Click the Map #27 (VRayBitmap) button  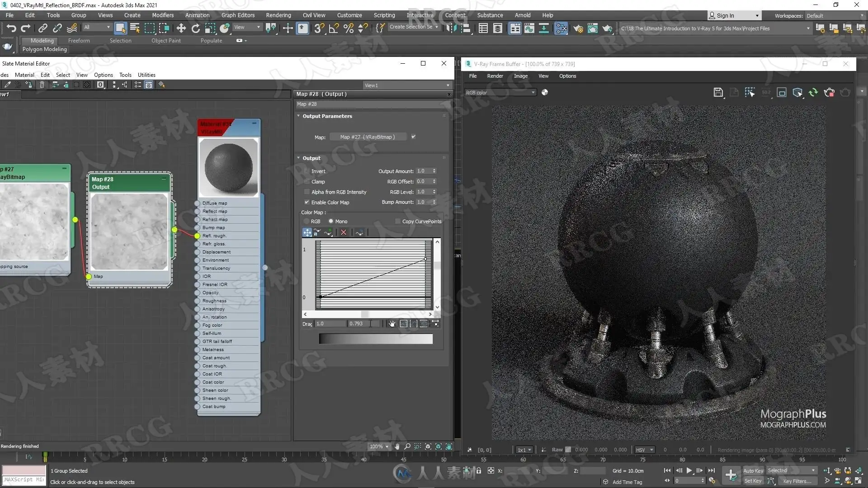coord(368,137)
